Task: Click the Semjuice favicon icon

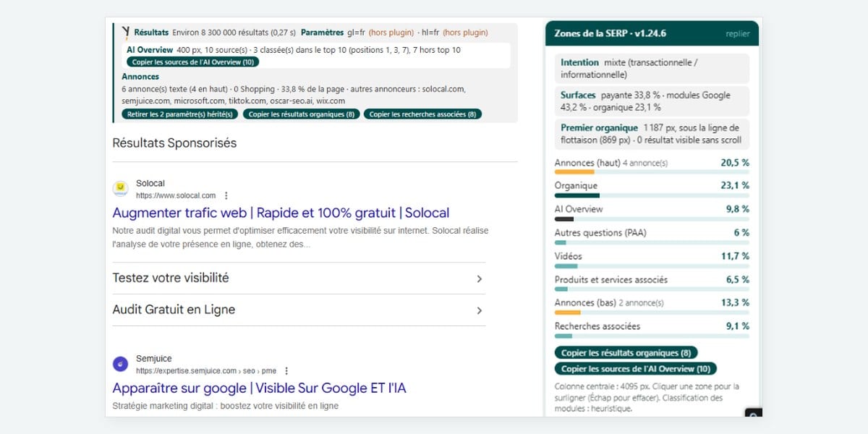Action: coord(120,364)
